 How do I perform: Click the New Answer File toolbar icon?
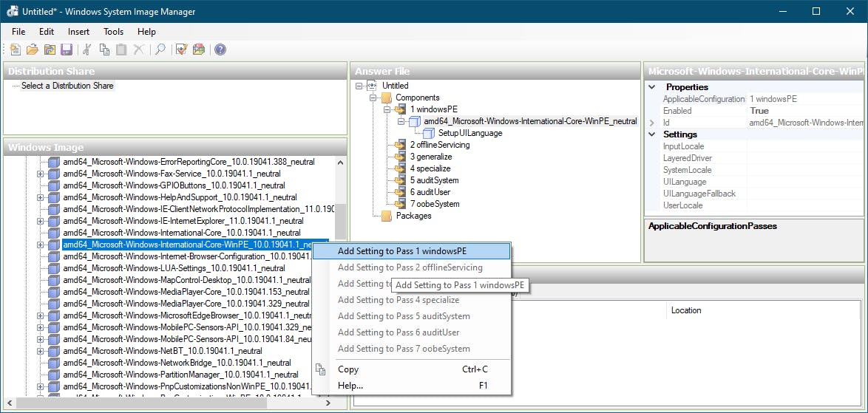(16, 50)
